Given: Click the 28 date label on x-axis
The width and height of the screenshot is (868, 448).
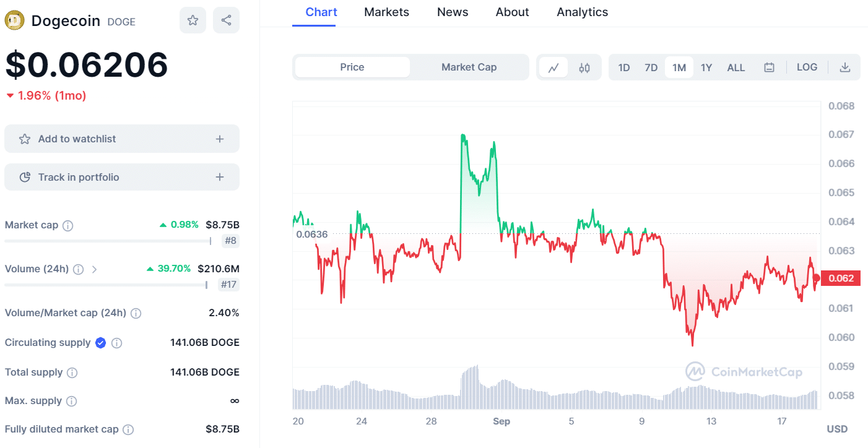Looking at the screenshot, I should [432, 421].
